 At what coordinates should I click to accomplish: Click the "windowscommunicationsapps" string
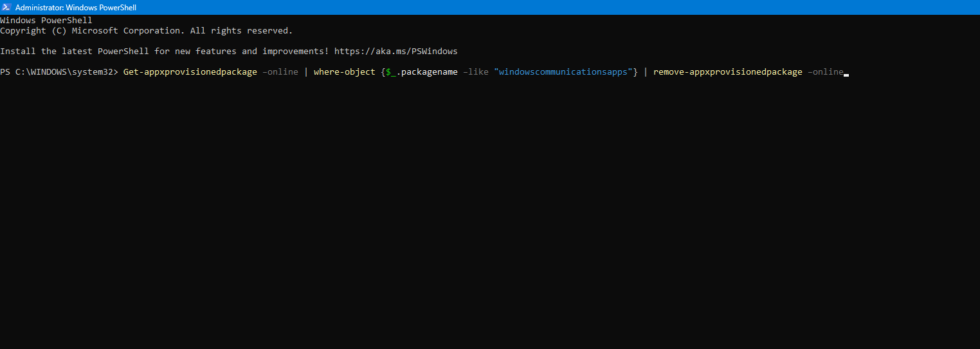click(x=563, y=71)
